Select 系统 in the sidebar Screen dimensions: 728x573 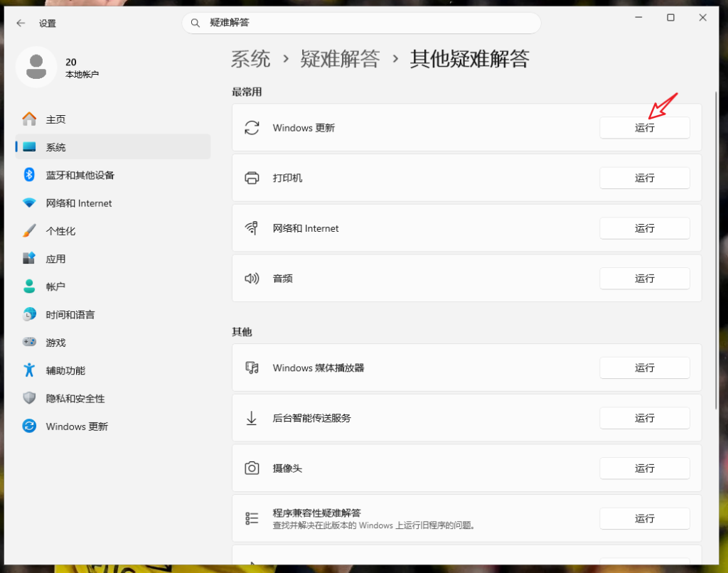click(113, 146)
